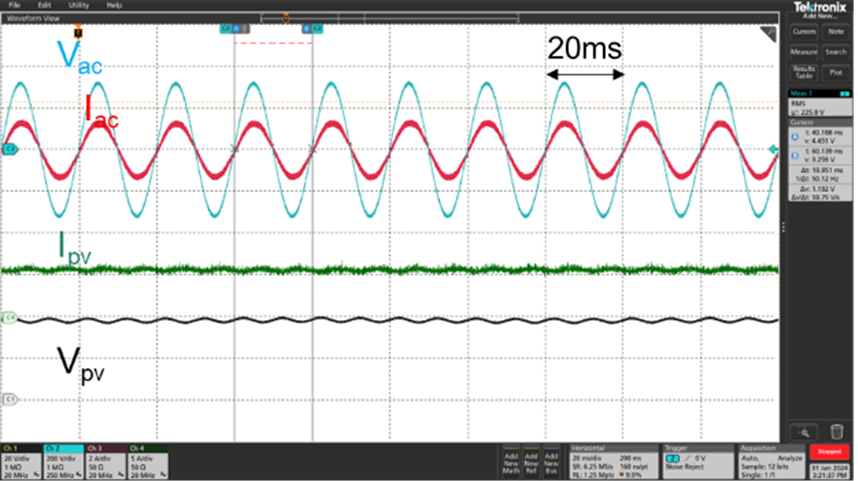The image size is (858, 481).
Task: Toggle the Ch 3 channel badge
Action: [104, 457]
